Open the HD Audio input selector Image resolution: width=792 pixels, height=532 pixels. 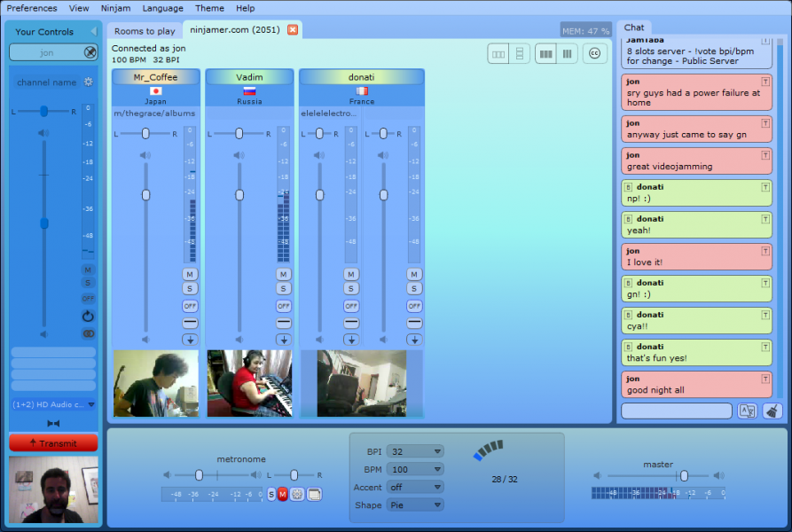tap(53, 404)
